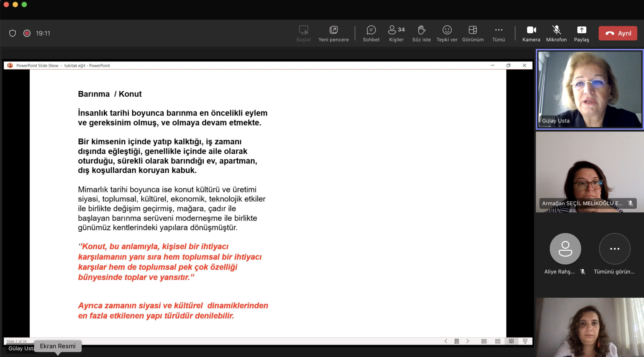Open Tepki ver reactions
This screenshot has width=644, height=357.
(x=447, y=34)
